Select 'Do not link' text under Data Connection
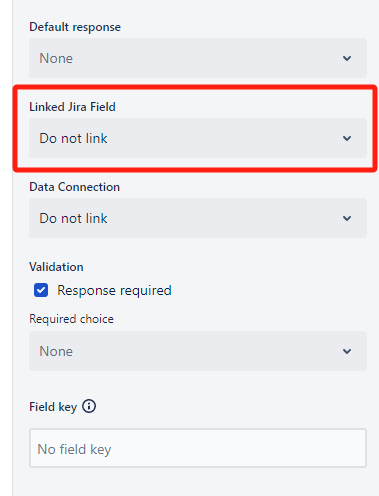The height and width of the screenshot is (496, 379). coord(73,218)
